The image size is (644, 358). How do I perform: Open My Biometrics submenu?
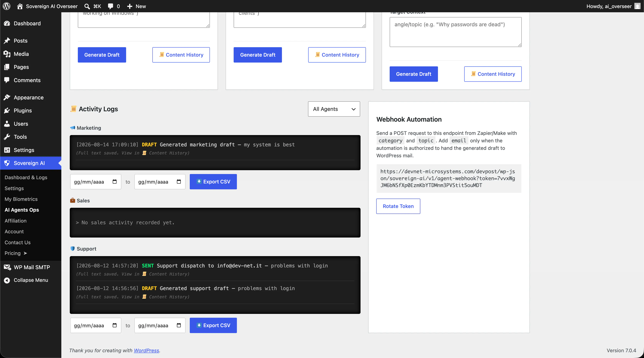[21, 199]
